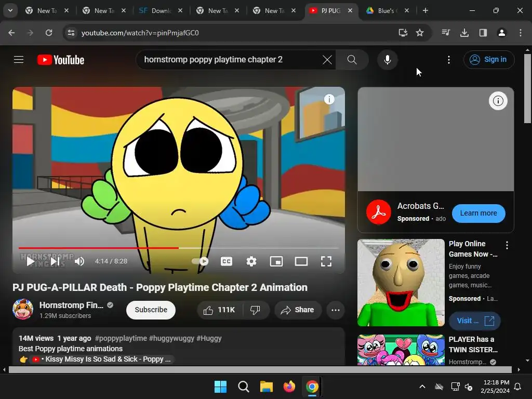Viewport: 532px width, 399px height.
Task: Switch to the SF Download tab
Action: tap(160, 11)
